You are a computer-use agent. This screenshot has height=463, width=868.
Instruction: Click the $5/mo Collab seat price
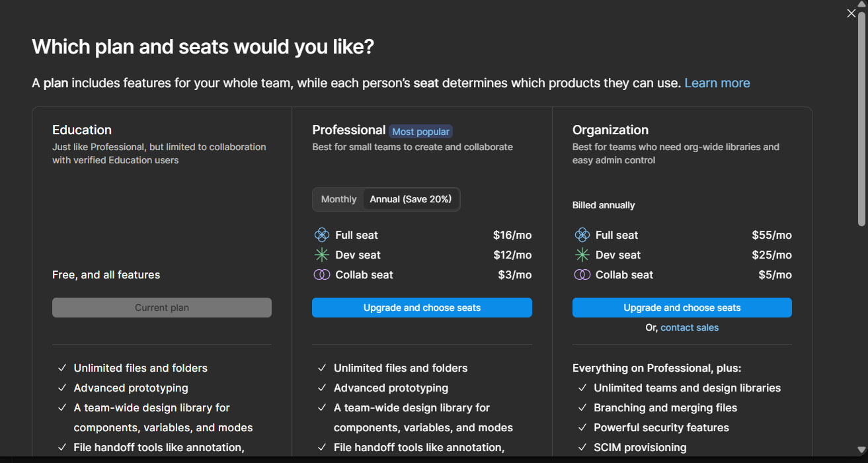coord(775,274)
